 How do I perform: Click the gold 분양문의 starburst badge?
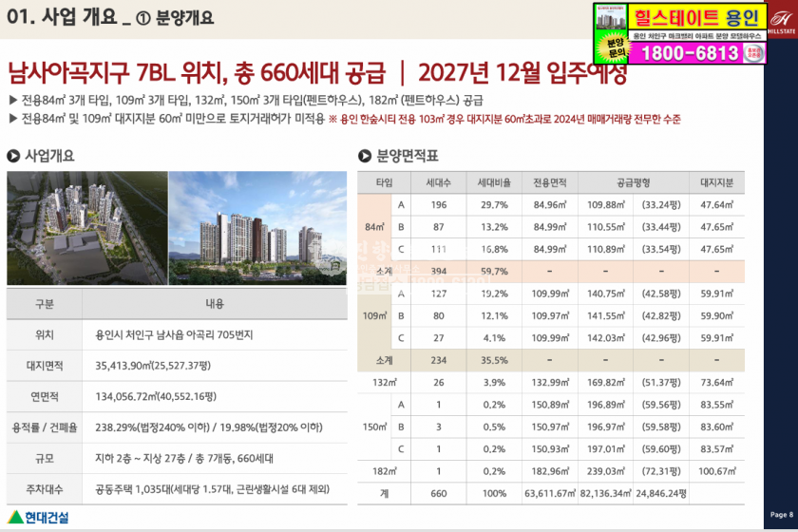609,47
